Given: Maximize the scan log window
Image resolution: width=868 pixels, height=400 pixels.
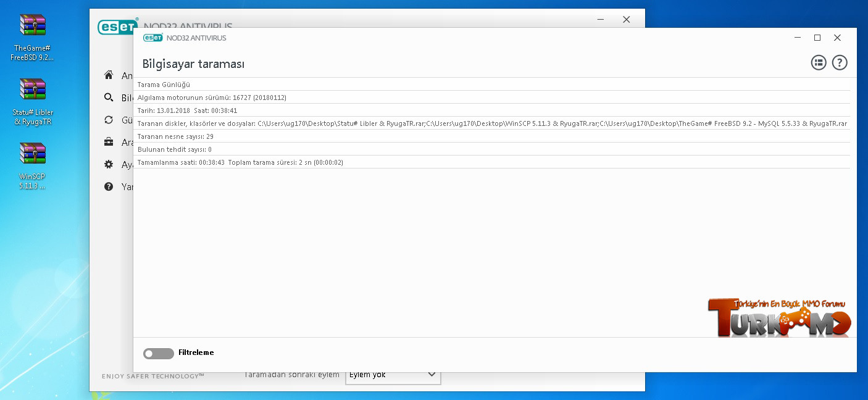Looking at the screenshot, I should [817, 38].
